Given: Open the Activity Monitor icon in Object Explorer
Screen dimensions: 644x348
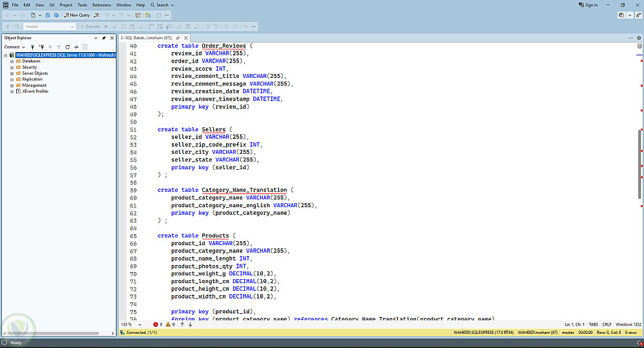Looking at the screenshot, I should tap(76, 47).
